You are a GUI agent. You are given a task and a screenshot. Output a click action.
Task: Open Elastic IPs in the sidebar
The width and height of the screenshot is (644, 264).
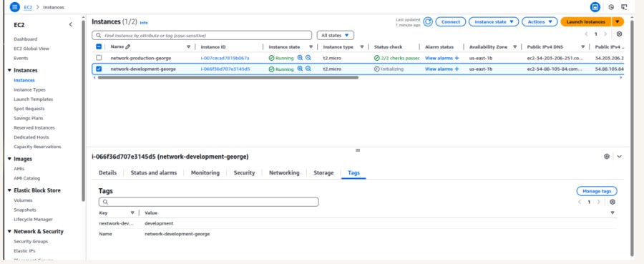tap(24, 251)
